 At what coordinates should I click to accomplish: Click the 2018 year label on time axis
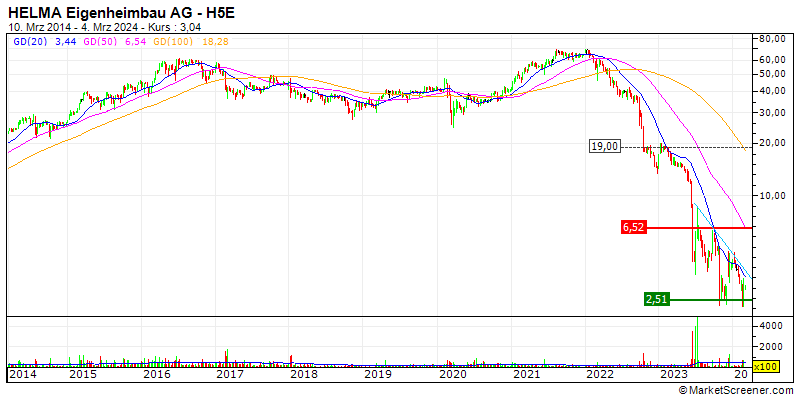[x=304, y=375]
